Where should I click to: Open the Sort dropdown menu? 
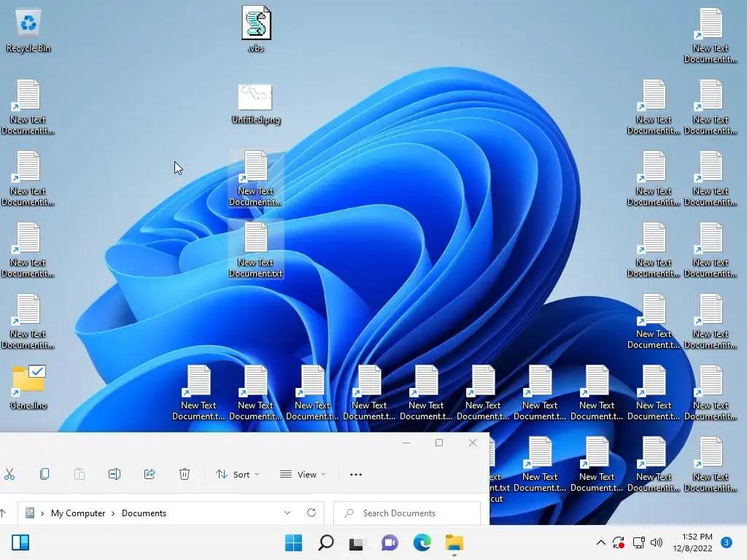(x=237, y=474)
